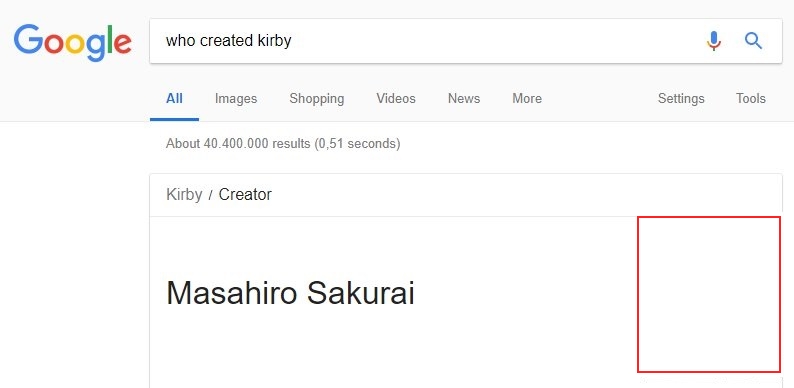Image resolution: width=794 pixels, height=388 pixels.
Task: Open the red-outlined image thumbnail placeholder
Action: (x=709, y=294)
